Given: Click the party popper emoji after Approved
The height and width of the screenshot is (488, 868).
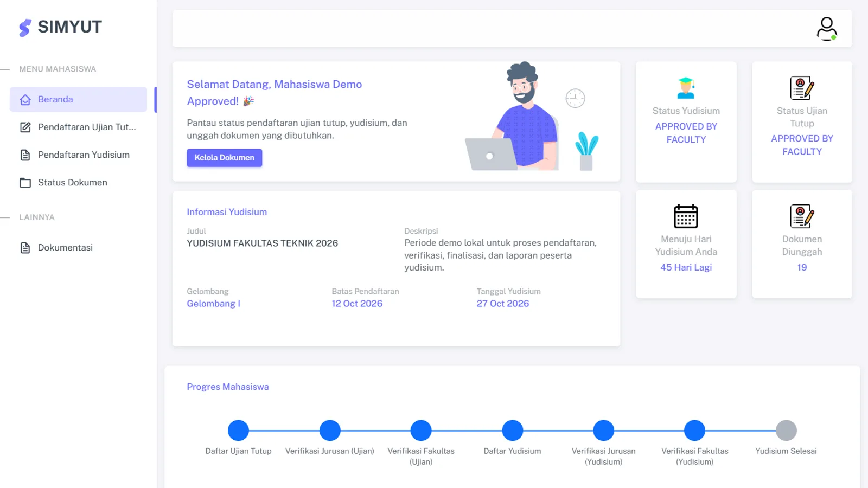Looking at the screenshot, I should pos(248,101).
